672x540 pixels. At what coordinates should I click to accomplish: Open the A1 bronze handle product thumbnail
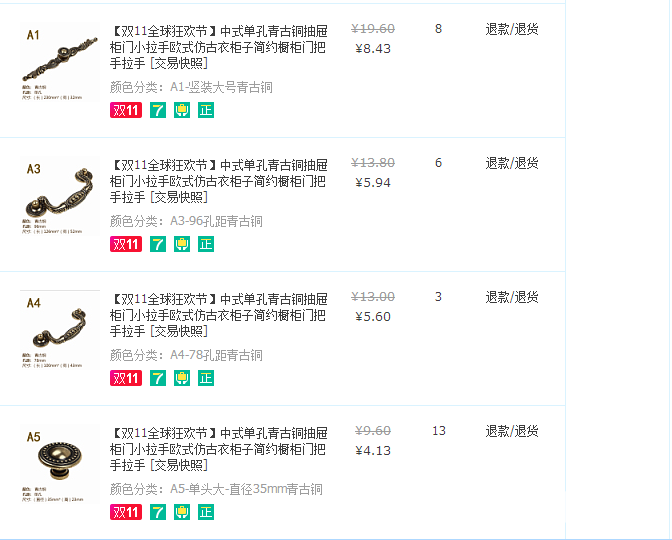[x=60, y=62]
